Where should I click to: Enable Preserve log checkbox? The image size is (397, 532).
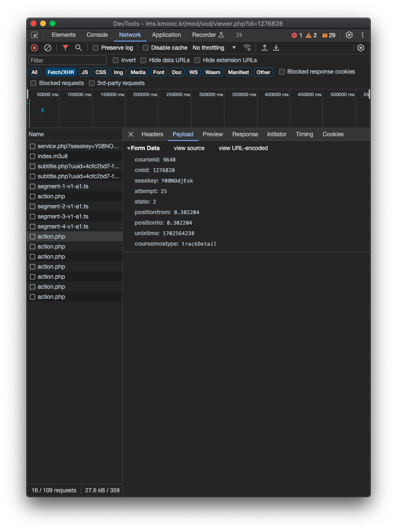point(96,48)
